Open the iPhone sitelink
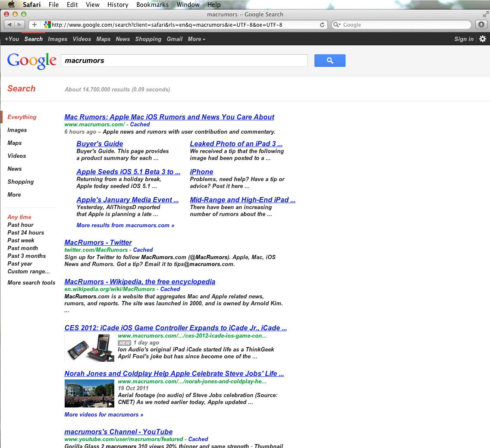Screen dimensions: 490x448 point(201,172)
